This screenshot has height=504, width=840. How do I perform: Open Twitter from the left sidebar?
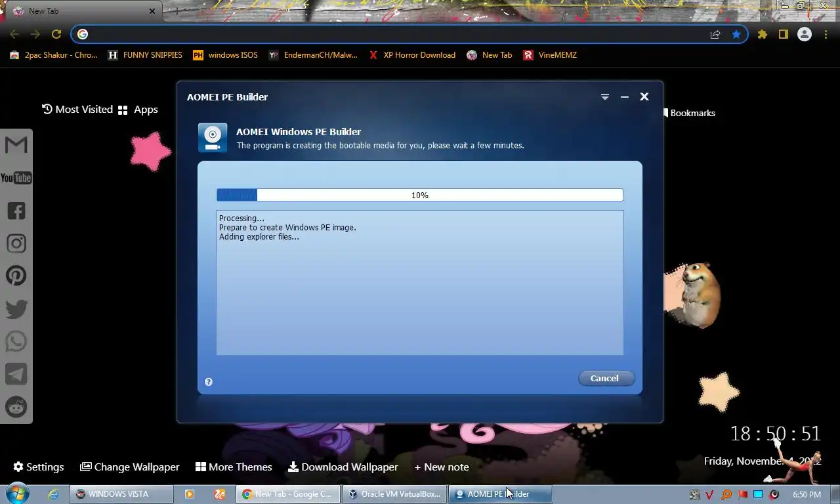(x=16, y=308)
